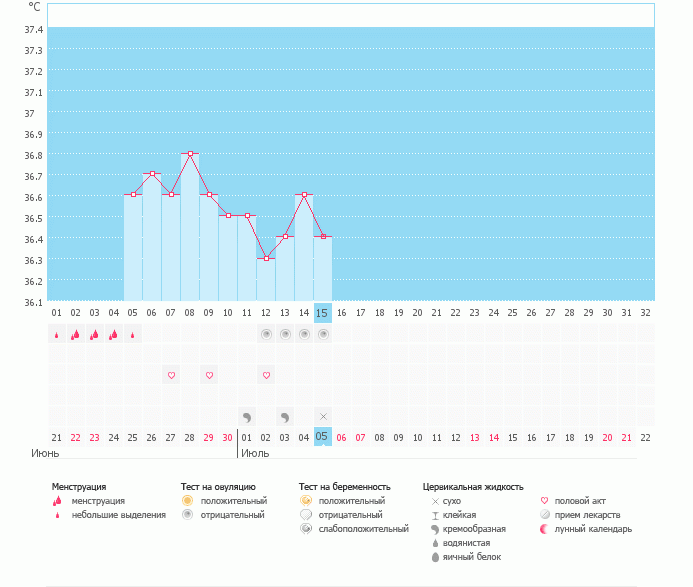Viewport: 693px width, 587px height.
Task: Click the data point on cycle day 14
Action: pos(304,195)
